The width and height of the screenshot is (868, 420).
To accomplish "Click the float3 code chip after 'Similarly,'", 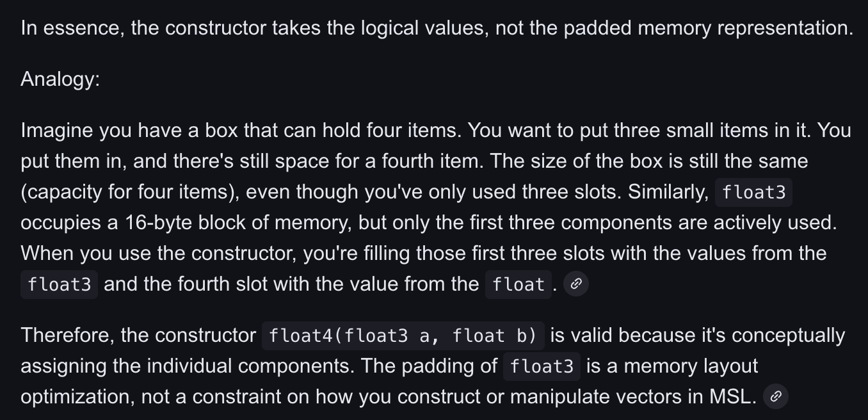I will (x=754, y=192).
